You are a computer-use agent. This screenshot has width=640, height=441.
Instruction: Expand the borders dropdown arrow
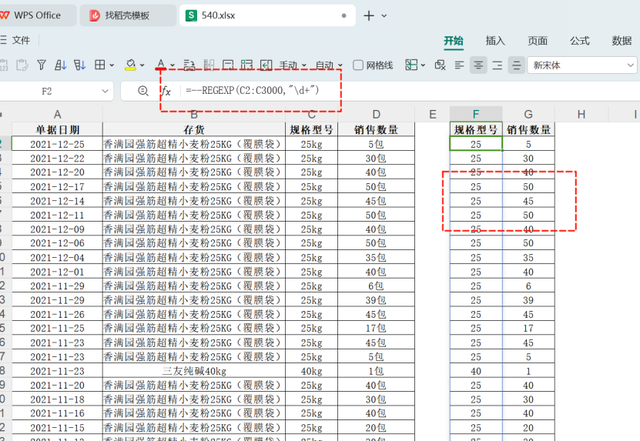pos(112,65)
